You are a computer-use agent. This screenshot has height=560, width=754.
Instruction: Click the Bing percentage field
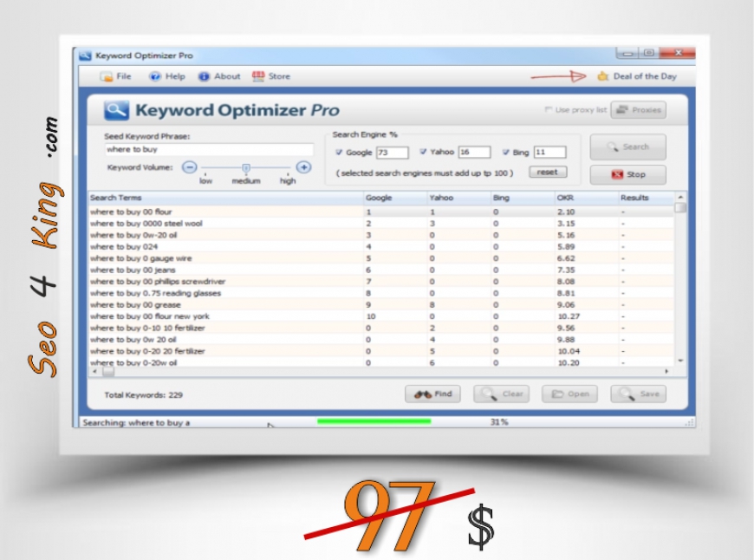tap(549, 152)
